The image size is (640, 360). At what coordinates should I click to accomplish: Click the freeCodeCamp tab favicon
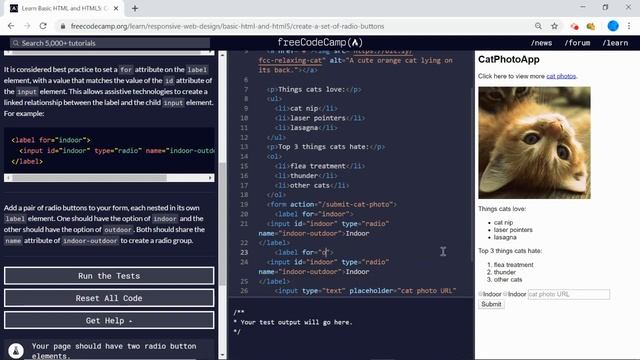click(14, 8)
